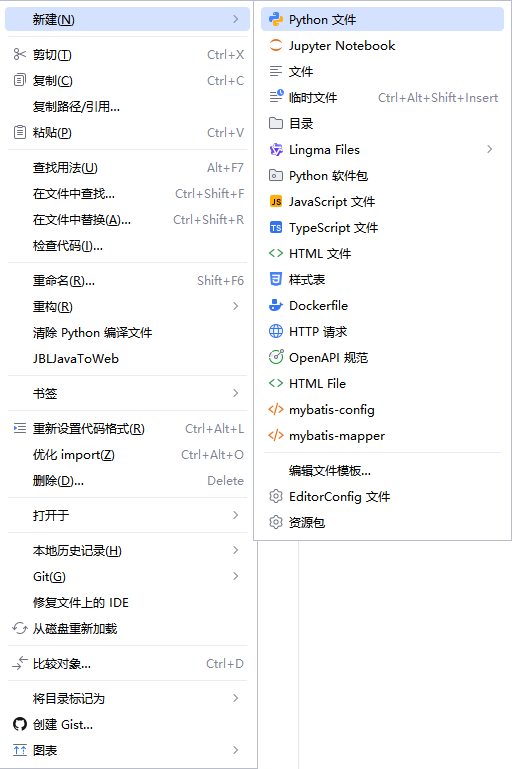Click the Python 软件包 package icon
This screenshot has width=512, height=769.
[276, 175]
